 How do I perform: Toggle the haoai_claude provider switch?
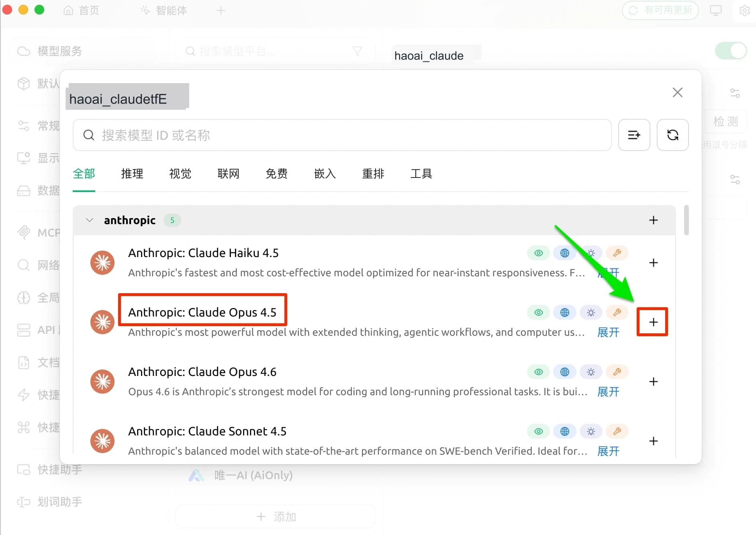731,51
